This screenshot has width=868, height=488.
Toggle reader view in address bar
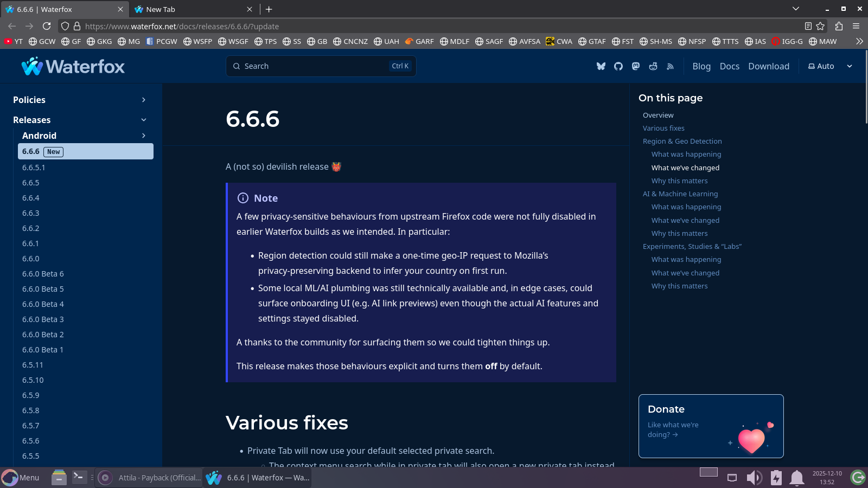coord(808,26)
